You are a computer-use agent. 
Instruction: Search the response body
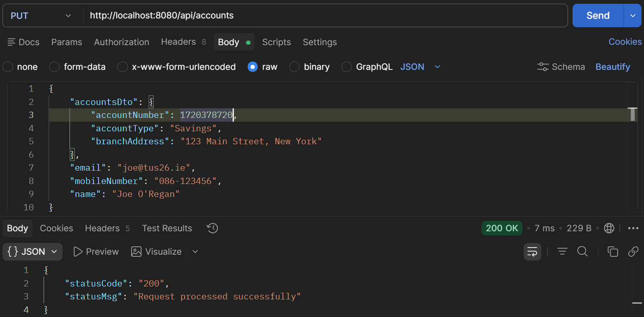pos(583,252)
